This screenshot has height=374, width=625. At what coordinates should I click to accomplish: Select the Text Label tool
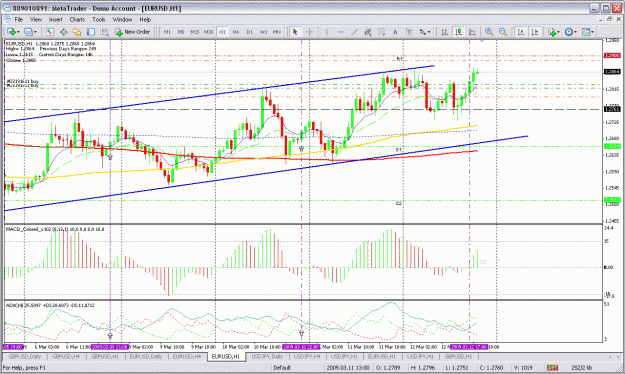pyautogui.click(x=409, y=31)
